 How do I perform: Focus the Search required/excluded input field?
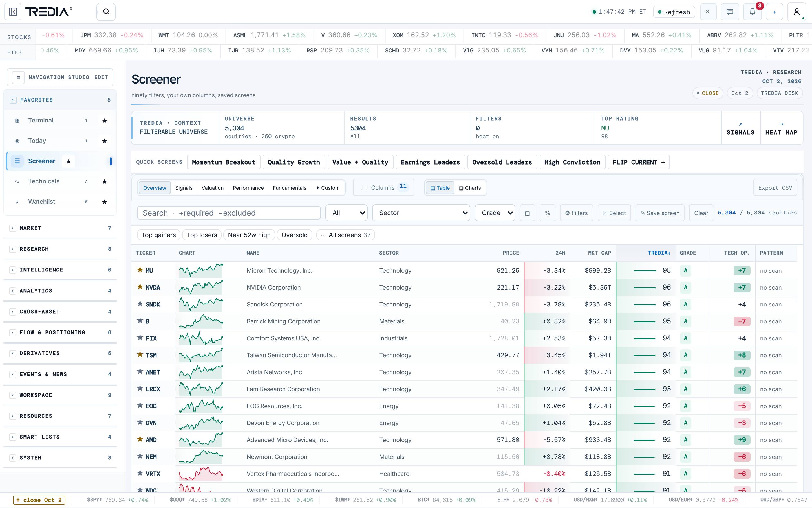coord(229,213)
